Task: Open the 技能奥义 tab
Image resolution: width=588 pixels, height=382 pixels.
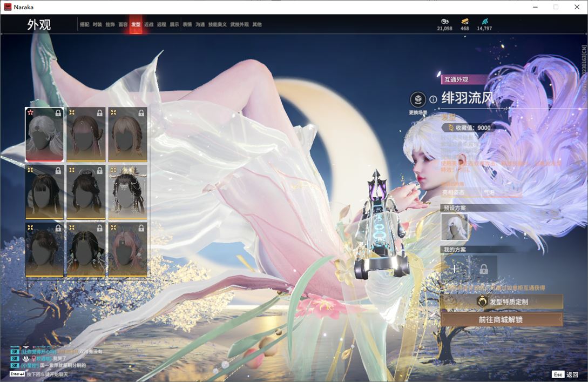Action: point(218,24)
